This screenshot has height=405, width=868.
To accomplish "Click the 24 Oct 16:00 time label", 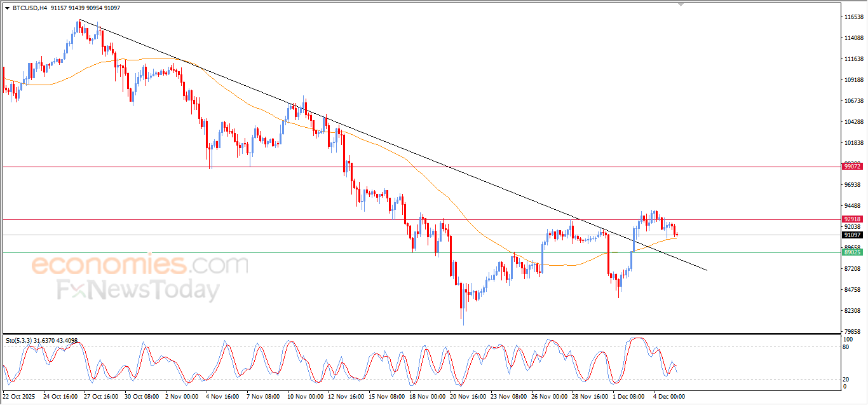I will (x=62, y=397).
